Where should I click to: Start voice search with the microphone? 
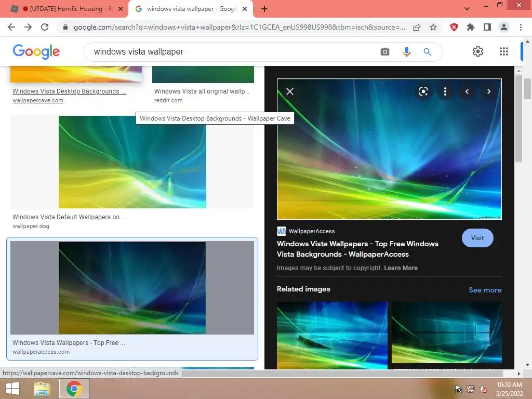[406, 51]
